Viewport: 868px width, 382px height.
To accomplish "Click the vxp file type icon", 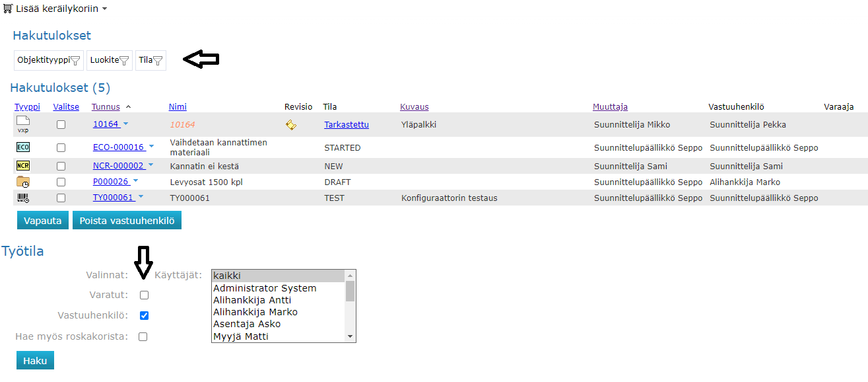I will pos(23,124).
